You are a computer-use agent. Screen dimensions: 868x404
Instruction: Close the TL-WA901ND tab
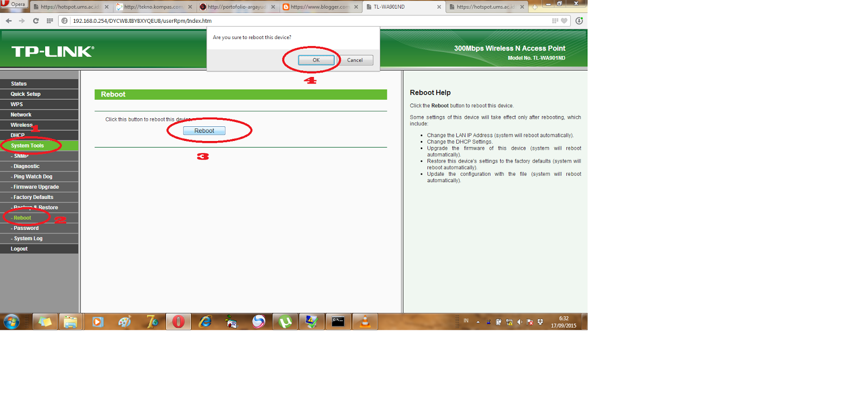[439, 7]
